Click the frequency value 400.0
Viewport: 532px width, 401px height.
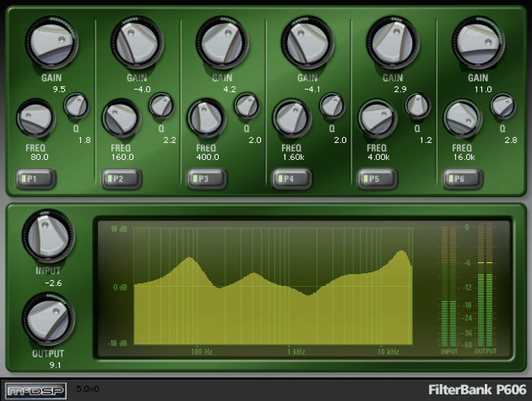[207, 157]
